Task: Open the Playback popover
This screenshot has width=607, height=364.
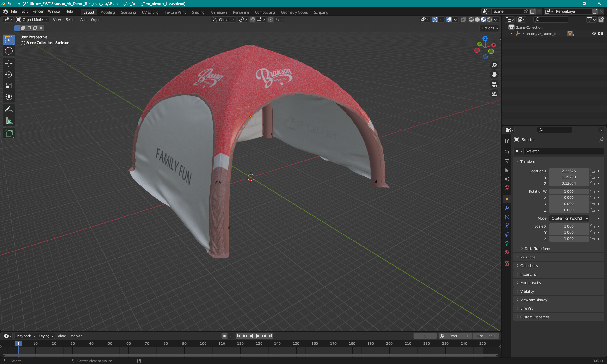Action: 26,336
